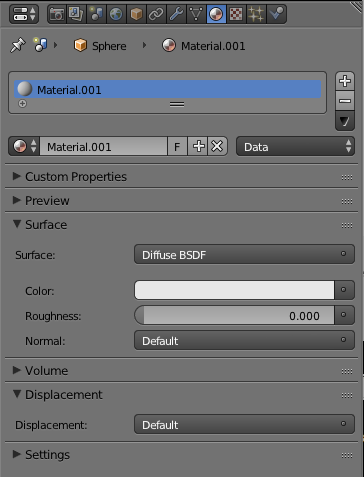Open the Particles properties tab

pos(256,14)
